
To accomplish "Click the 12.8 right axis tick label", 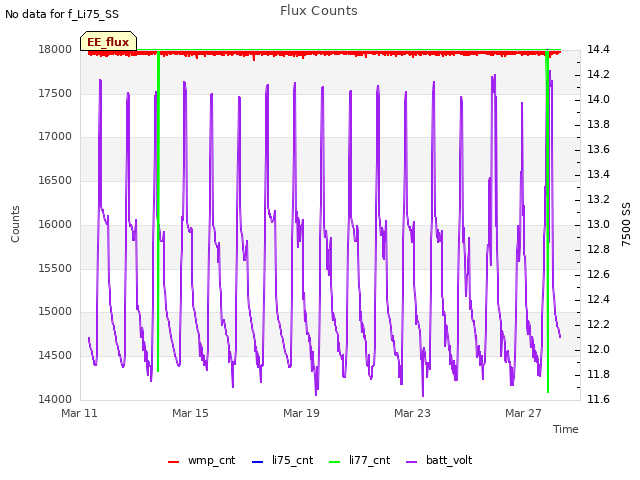I will [598, 249].
